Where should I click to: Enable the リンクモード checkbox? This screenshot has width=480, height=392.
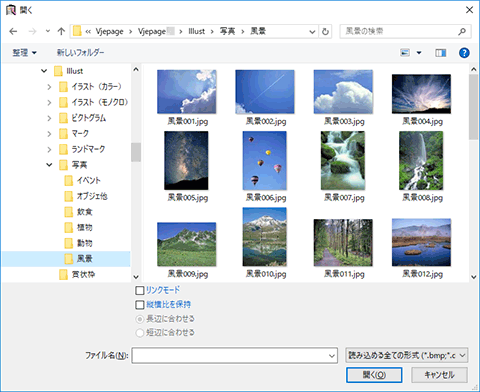pyautogui.click(x=140, y=290)
